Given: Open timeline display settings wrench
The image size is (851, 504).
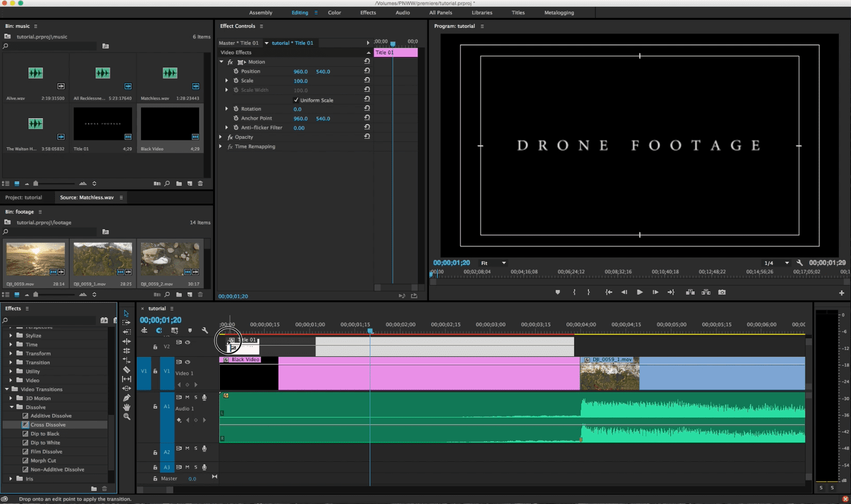Looking at the screenshot, I should click(x=205, y=331).
